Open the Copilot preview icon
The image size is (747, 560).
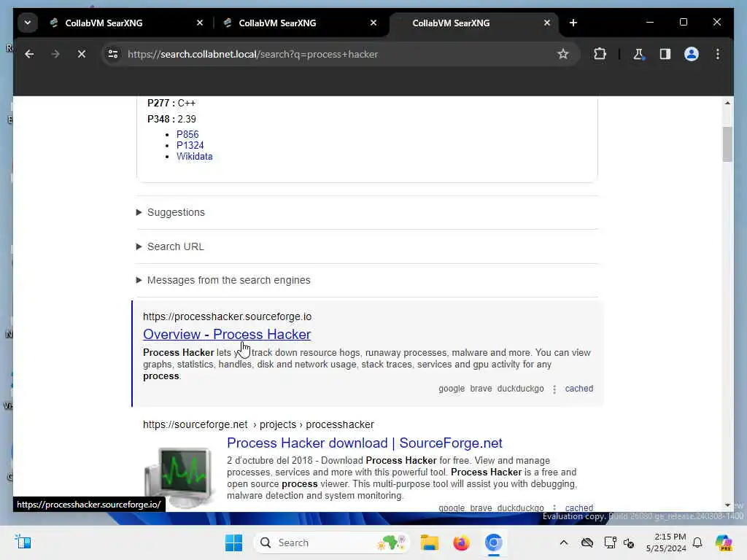724,542
